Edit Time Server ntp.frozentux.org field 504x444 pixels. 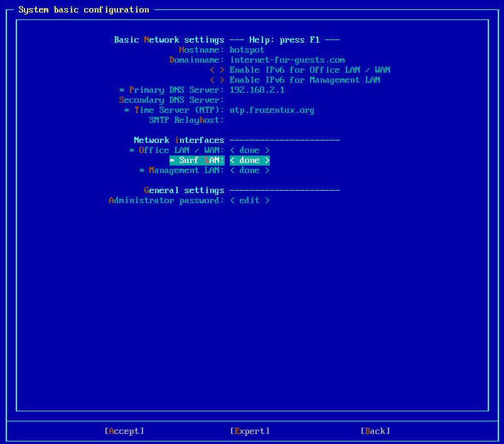272,110
